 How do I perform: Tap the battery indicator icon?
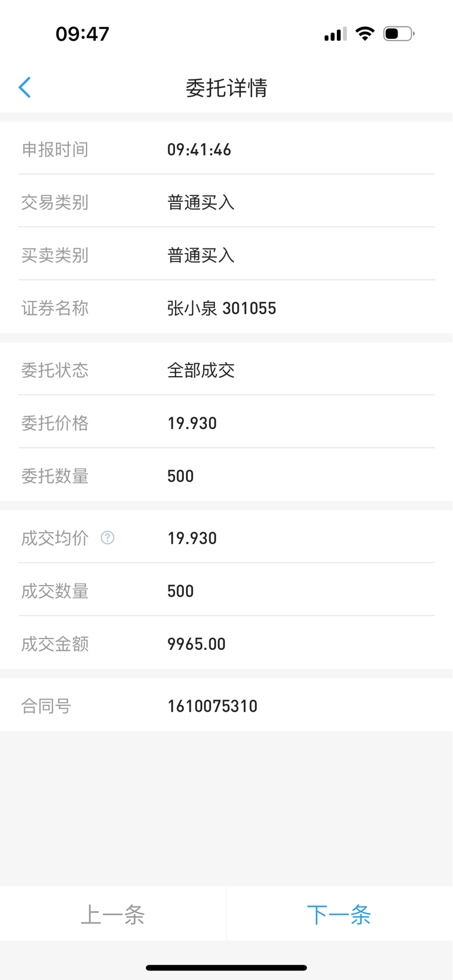[x=399, y=34]
